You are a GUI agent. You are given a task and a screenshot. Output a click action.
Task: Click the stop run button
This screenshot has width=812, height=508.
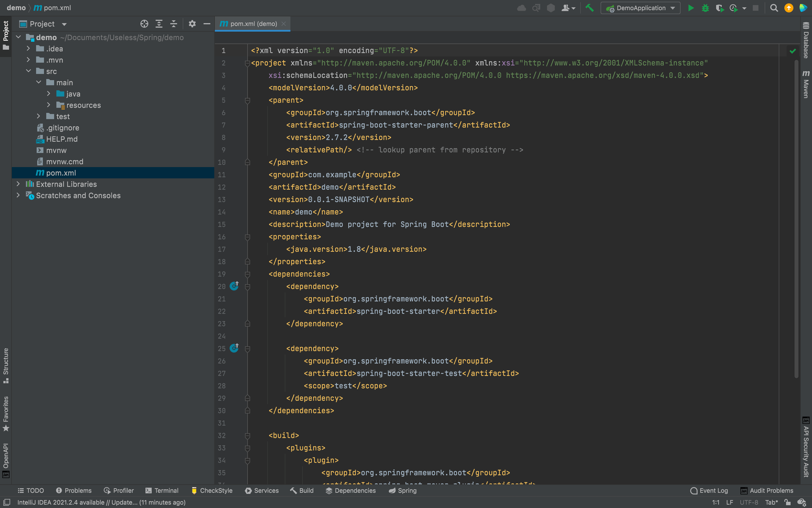756,8
